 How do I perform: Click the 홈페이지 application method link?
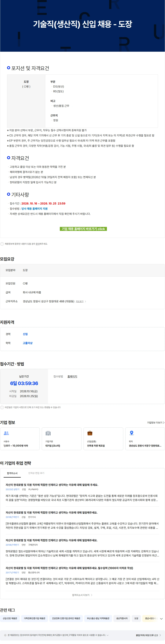(72, 376)
